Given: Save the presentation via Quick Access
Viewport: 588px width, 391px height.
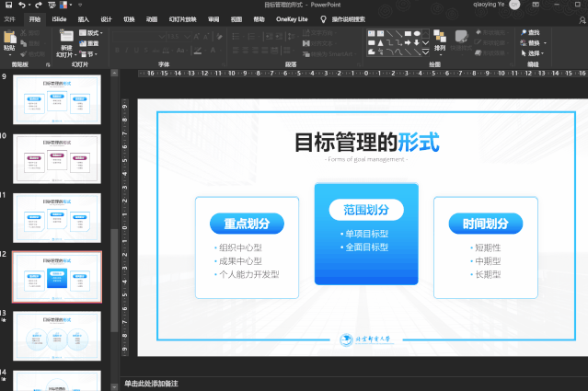Looking at the screenshot, I should point(8,5).
